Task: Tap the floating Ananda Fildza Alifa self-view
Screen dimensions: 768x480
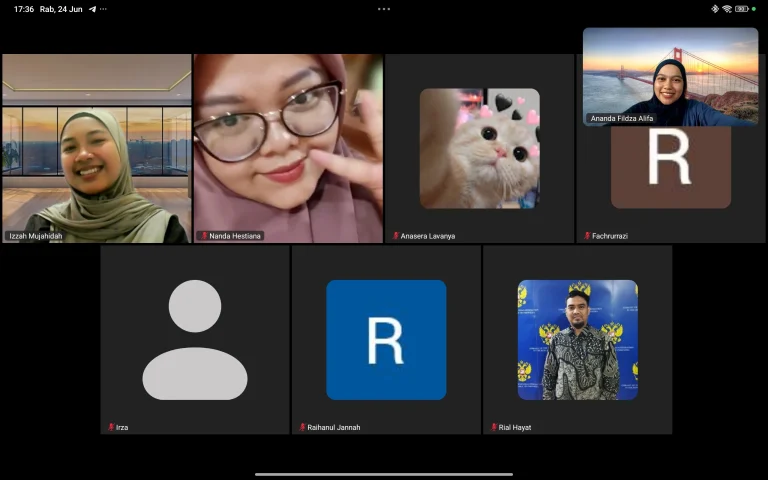Action: click(x=671, y=77)
